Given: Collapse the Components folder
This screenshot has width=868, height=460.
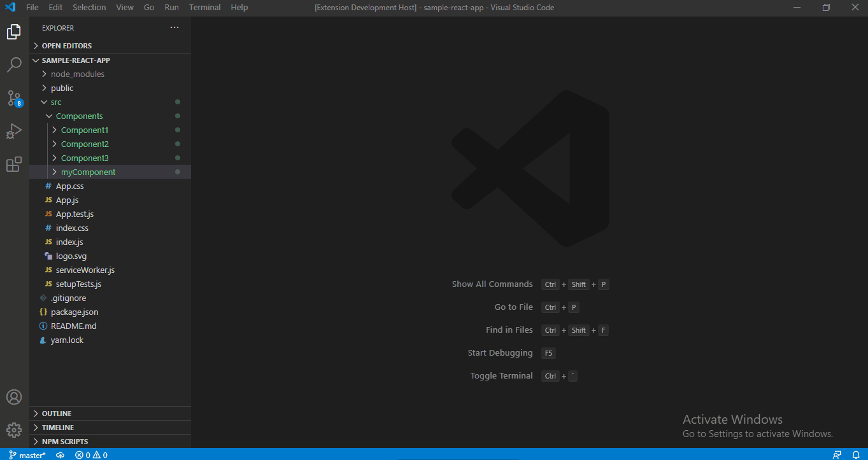Looking at the screenshot, I should (110, 116).
